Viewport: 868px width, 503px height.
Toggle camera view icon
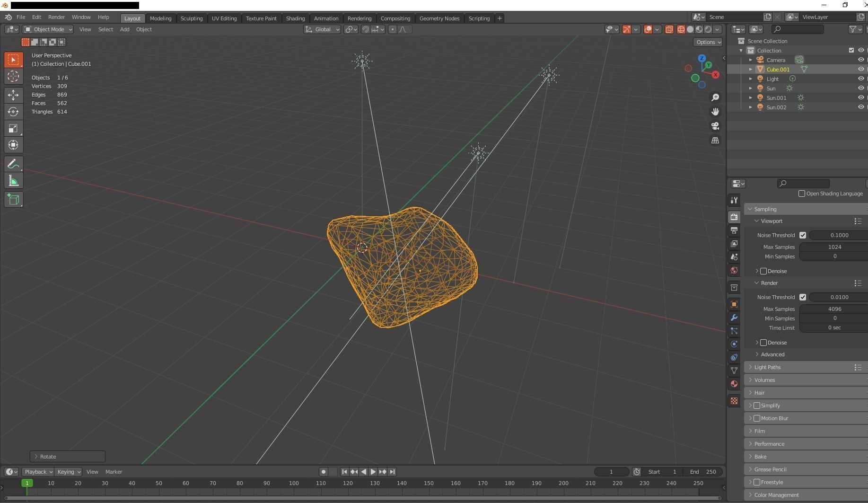[x=715, y=126]
